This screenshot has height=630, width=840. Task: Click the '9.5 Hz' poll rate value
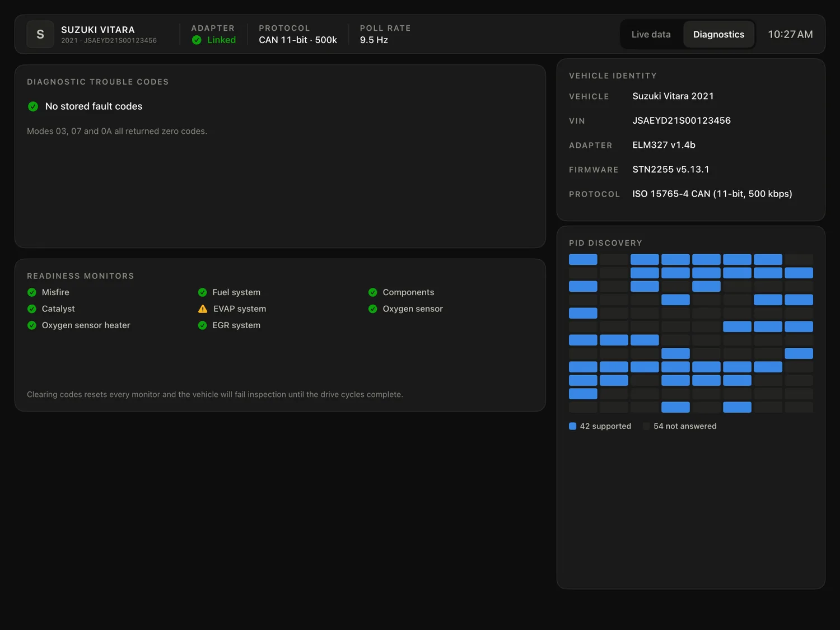click(x=374, y=40)
